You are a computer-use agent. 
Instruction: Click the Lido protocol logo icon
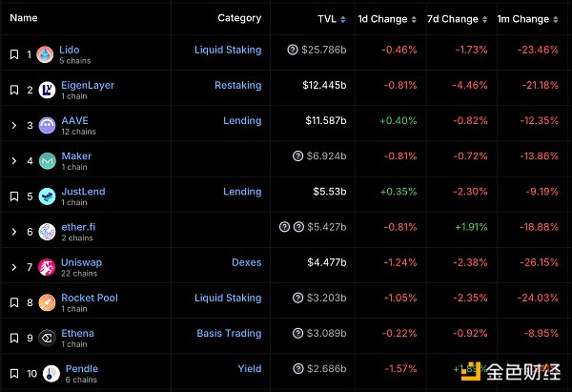[x=45, y=54]
